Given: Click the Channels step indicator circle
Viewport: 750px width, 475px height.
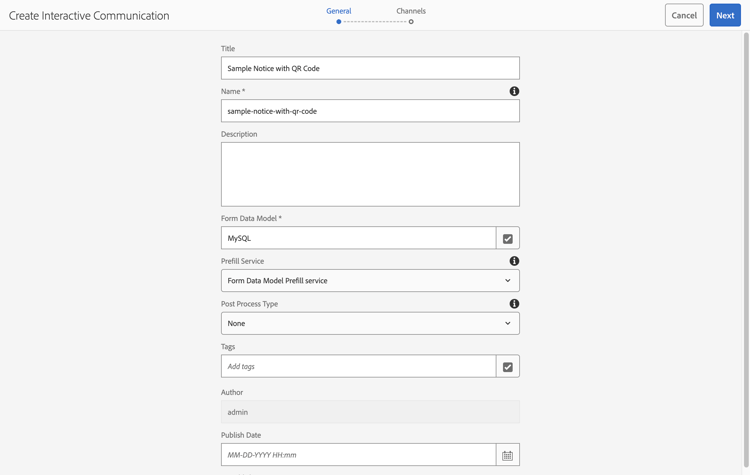Looking at the screenshot, I should click(411, 22).
